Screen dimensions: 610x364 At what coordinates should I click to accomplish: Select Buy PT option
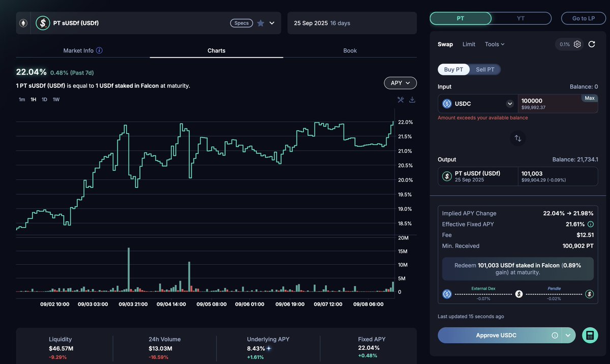[453, 70]
